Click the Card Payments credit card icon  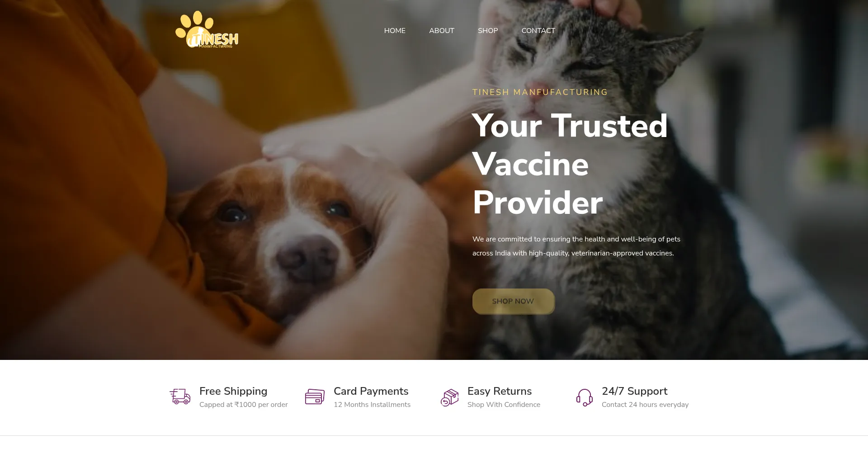click(315, 397)
